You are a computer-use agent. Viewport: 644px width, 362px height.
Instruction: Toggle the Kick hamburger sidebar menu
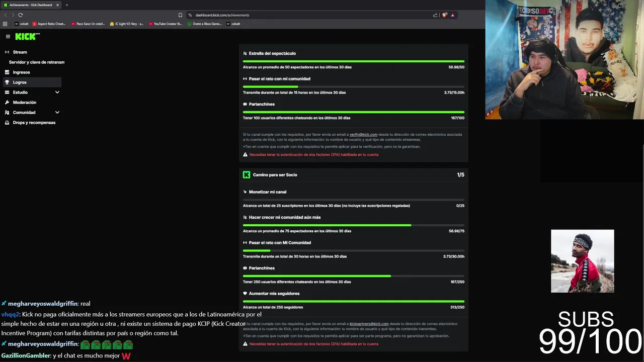8,36
